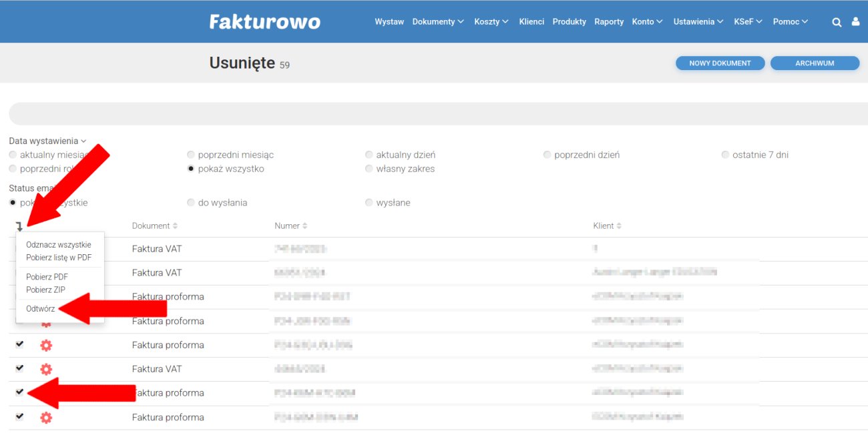Open the user account icon
This screenshot has height=435, width=868.
click(855, 21)
